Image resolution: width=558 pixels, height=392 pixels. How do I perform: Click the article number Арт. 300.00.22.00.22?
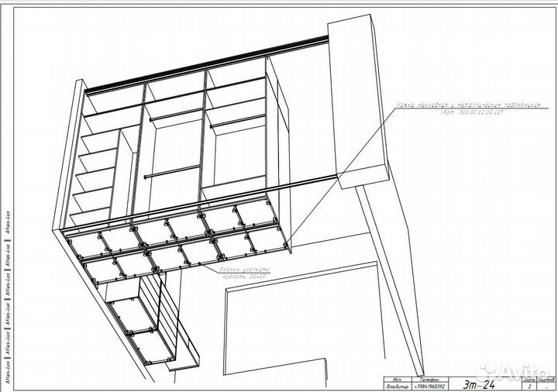[x=472, y=113]
